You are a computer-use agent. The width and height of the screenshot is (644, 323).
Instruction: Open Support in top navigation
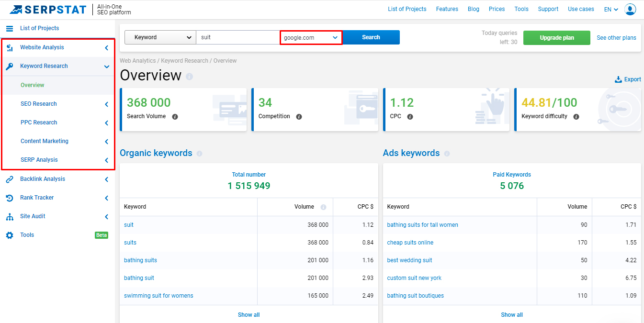tap(548, 9)
